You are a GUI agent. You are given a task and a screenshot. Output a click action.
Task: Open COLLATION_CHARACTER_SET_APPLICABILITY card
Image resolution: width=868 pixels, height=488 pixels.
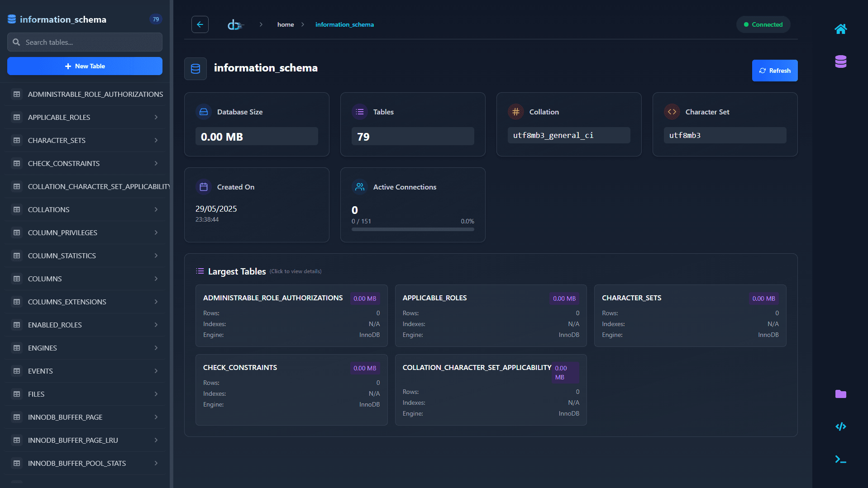click(x=491, y=390)
